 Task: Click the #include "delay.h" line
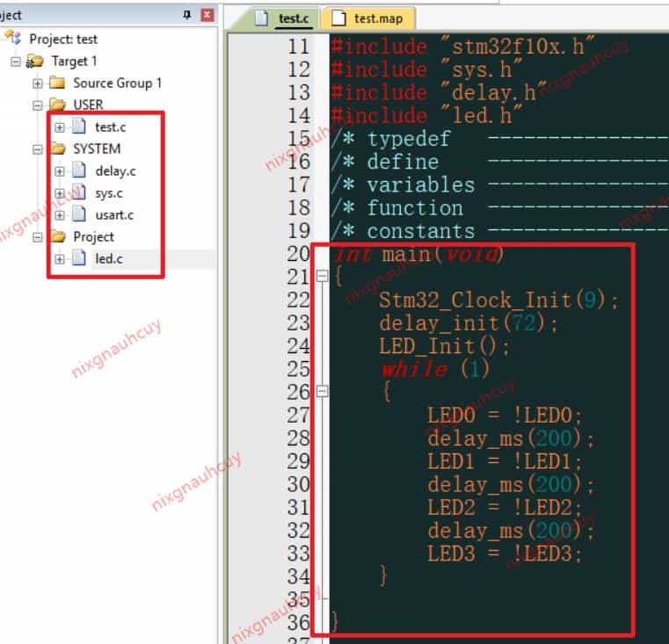coord(439,92)
